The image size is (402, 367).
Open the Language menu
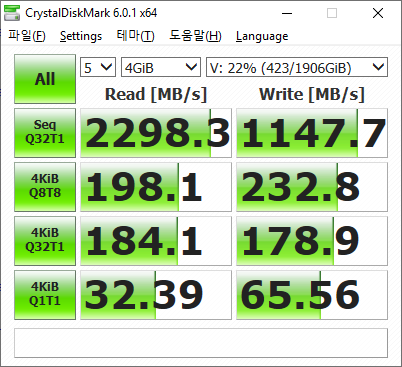tap(262, 36)
